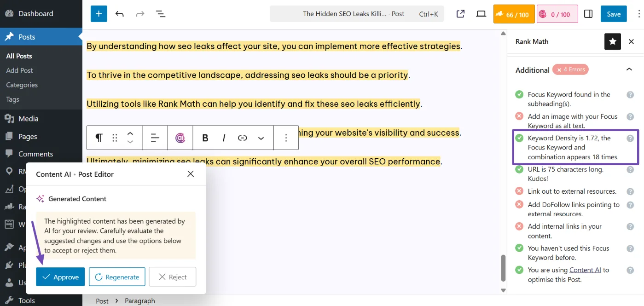This screenshot has height=306, width=644.
Task: Apply Bold formatting to selected text
Action: click(205, 138)
